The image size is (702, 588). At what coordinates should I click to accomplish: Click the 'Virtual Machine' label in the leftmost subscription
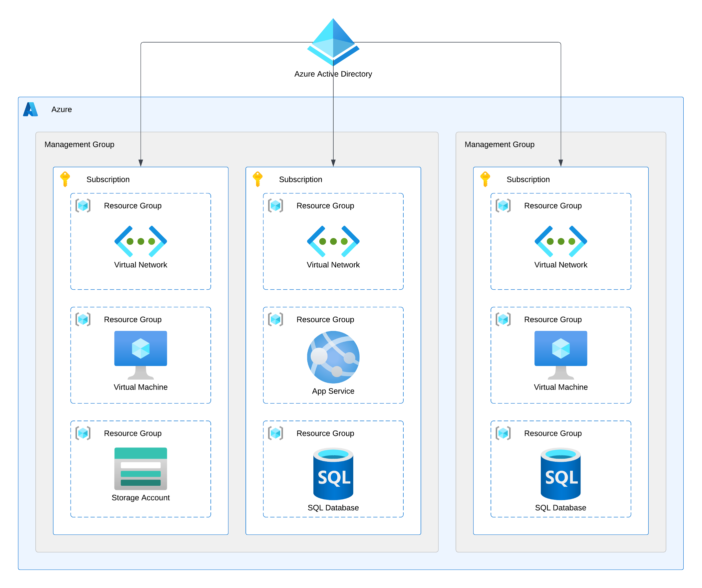pyautogui.click(x=141, y=387)
